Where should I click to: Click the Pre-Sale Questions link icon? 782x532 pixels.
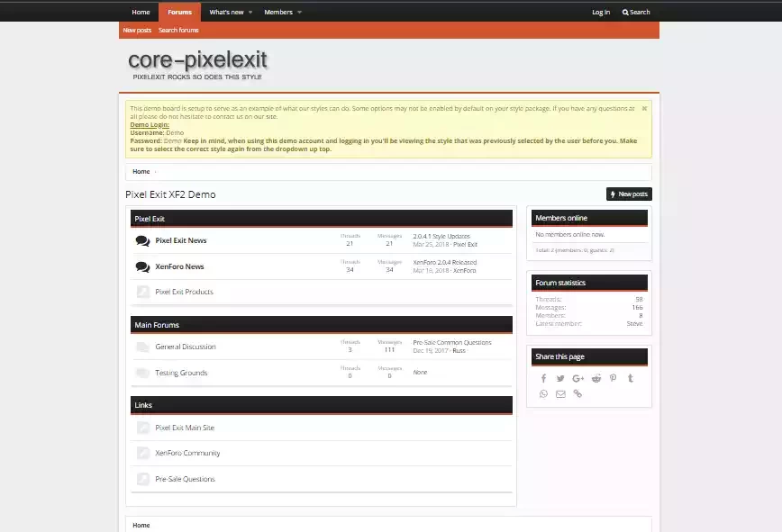point(143,479)
